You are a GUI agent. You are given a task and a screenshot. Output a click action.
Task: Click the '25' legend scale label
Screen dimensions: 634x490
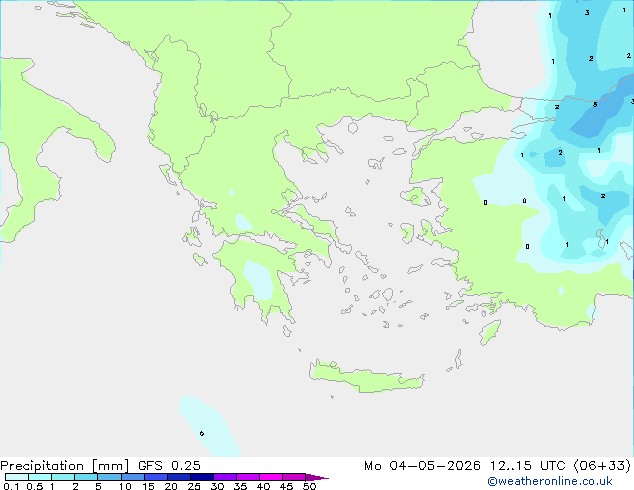coord(194,486)
